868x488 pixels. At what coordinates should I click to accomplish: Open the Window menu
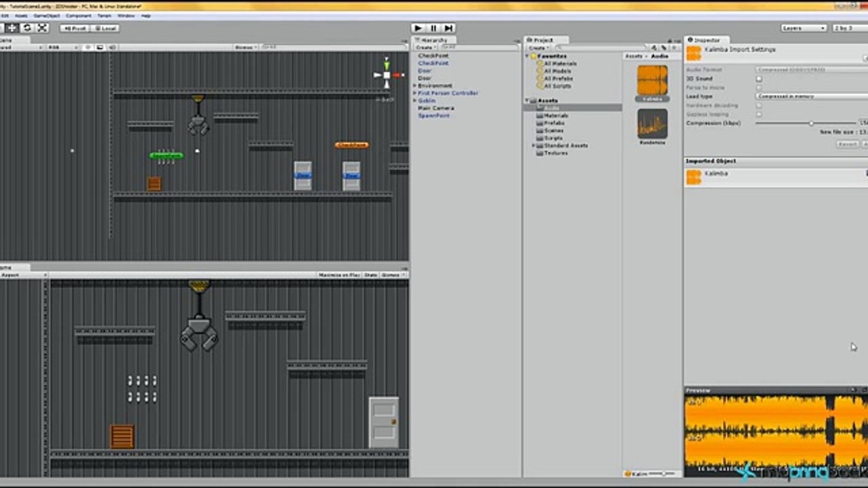click(x=126, y=16)
